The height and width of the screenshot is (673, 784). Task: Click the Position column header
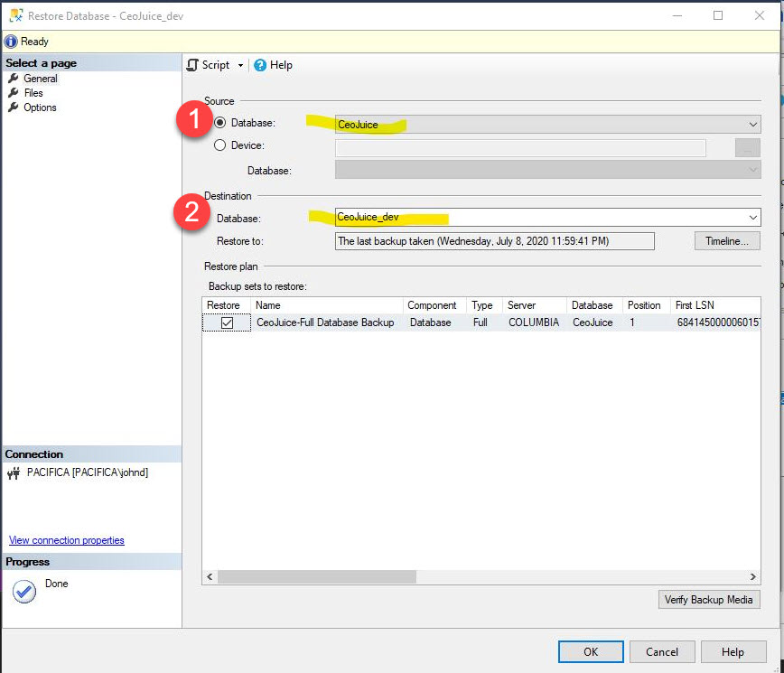[647, 305]
